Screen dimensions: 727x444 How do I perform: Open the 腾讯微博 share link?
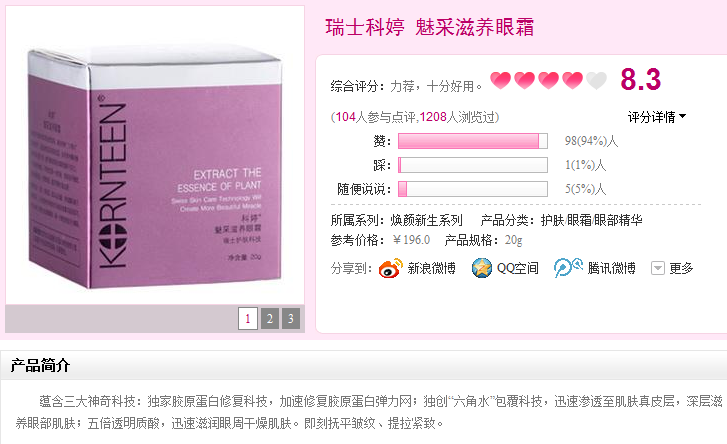611,268
